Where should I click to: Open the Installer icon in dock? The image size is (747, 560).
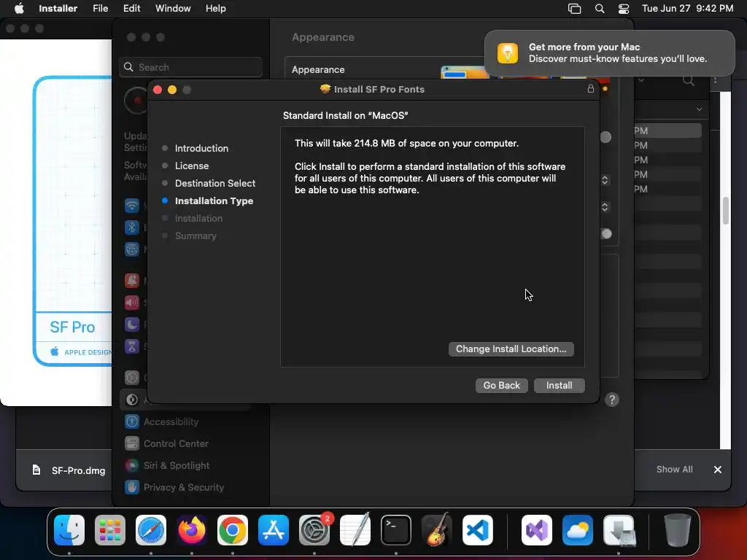pyautogui.click(x=619, y=530)
